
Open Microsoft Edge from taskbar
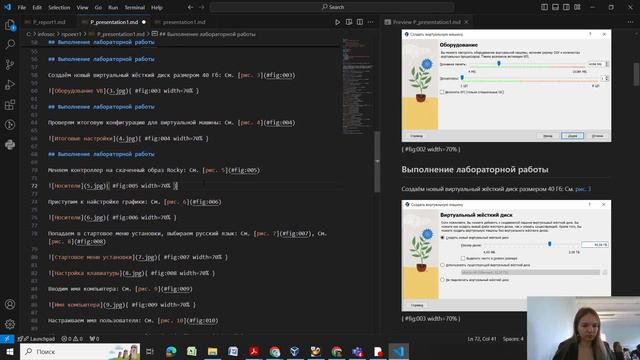[x=171, y=351]
